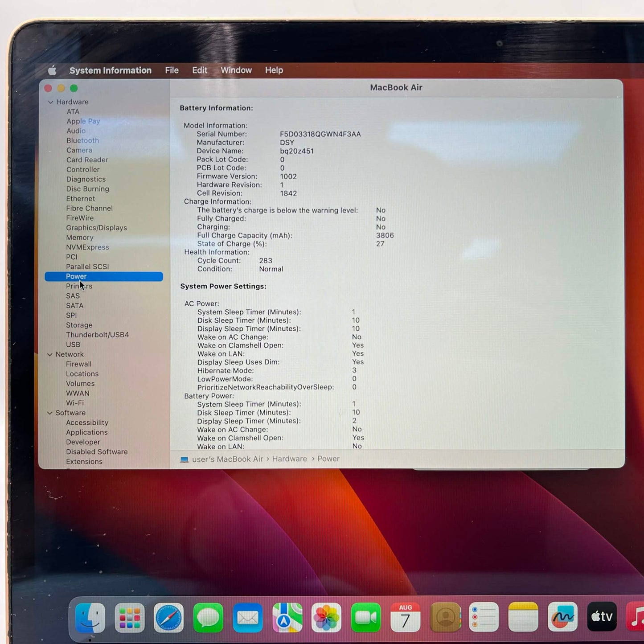Select Card Reader in the sidebar
Image resolution: width=644 pixels, height=644 pixels.
click(x=87, y=160)
